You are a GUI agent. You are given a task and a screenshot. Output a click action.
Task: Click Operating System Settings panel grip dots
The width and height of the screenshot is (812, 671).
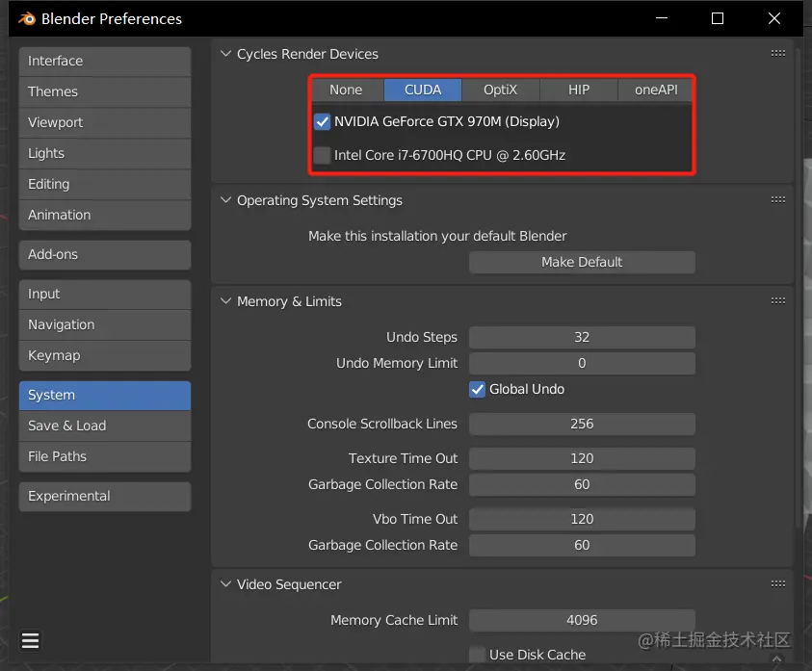[x=778, y=200]
